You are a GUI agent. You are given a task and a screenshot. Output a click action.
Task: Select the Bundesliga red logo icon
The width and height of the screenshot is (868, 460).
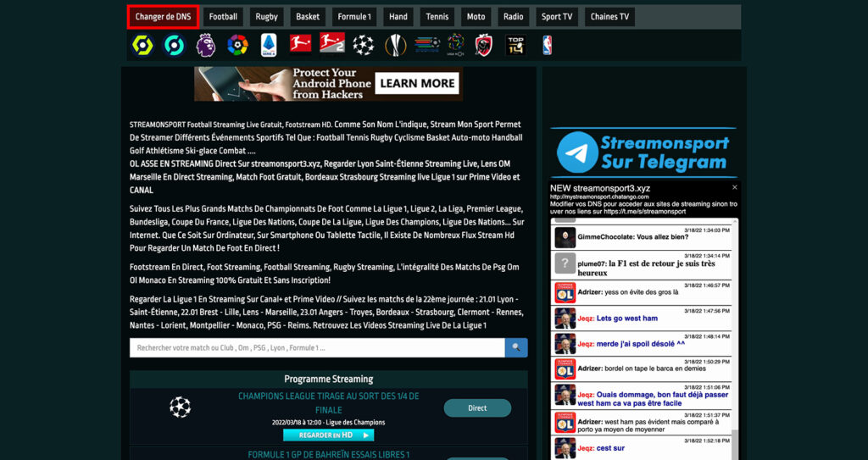[x=300, y=44]
